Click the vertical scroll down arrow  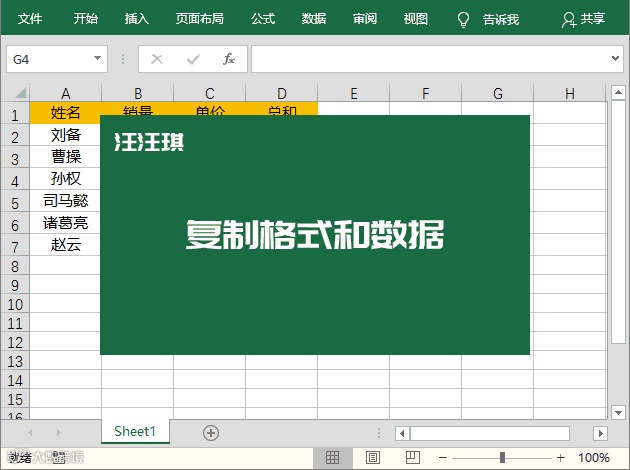coord(618,412)
